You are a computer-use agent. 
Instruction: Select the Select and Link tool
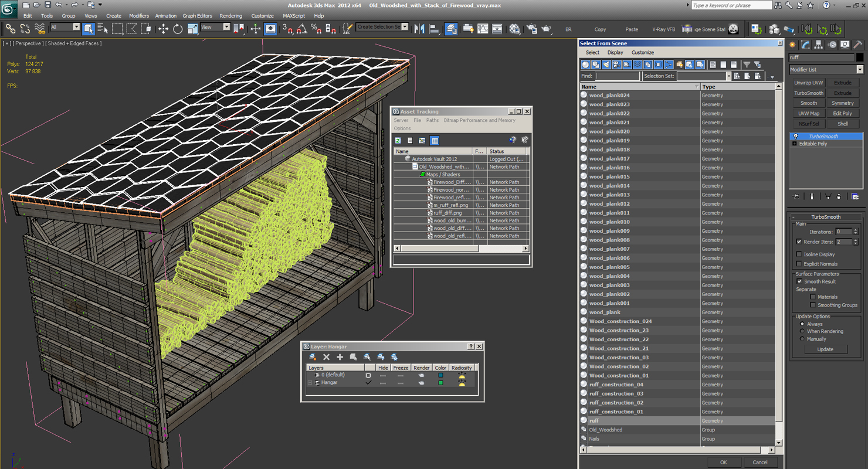(10, 28)
